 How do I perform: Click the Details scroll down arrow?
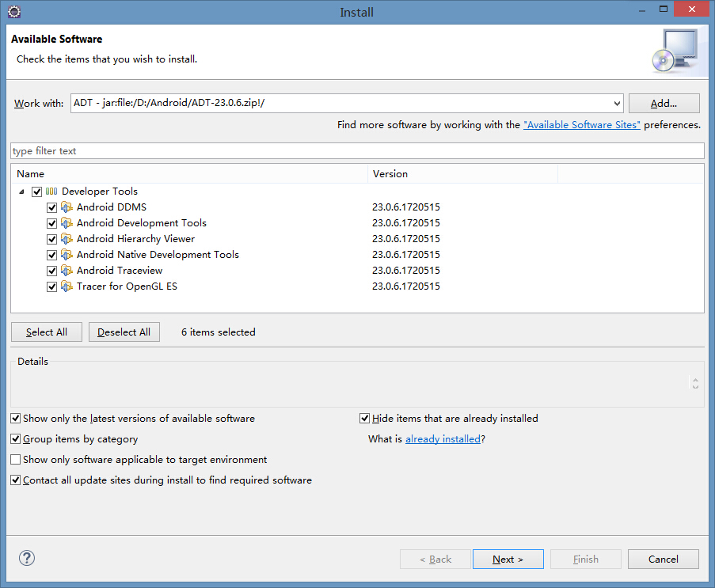click(x=695, y=387)
